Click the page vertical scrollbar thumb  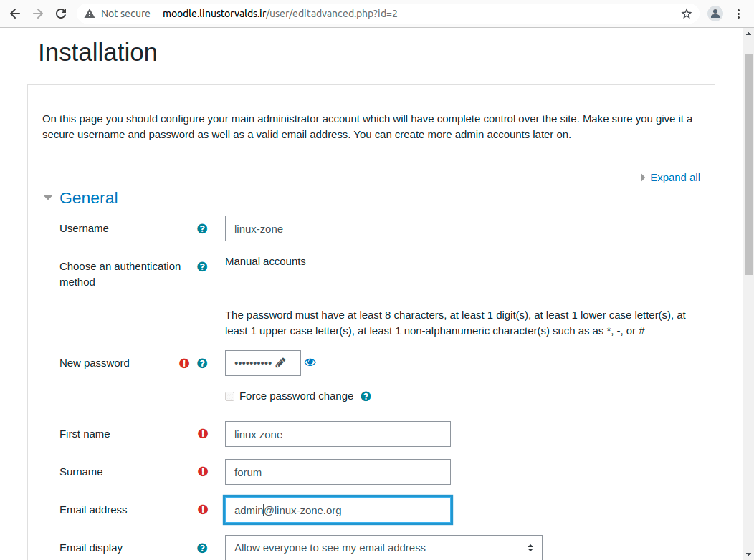click(748, 164)
